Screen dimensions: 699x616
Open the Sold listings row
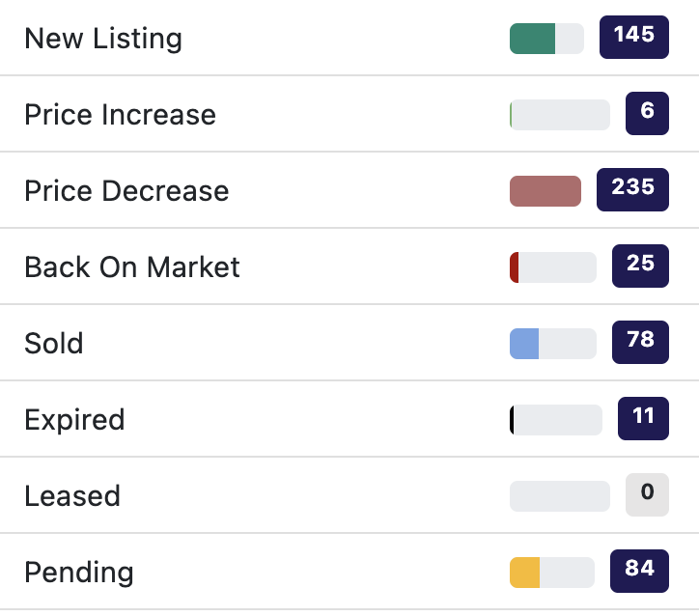tap(54, 344)
